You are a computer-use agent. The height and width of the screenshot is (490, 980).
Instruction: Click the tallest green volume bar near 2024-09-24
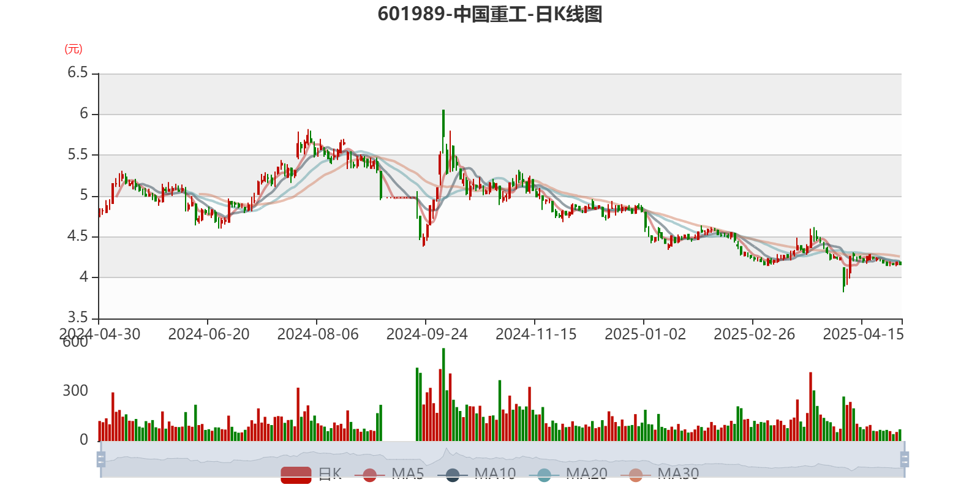click(x=443, y=394)
